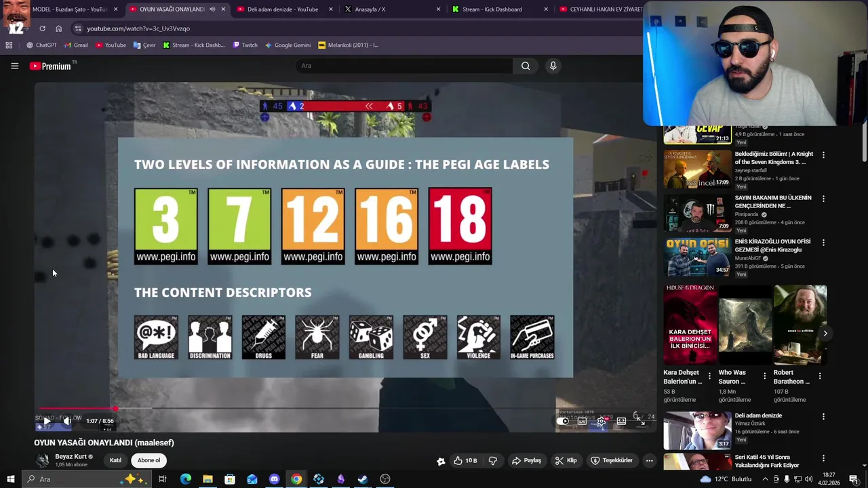The image size is (868, 488).
Task: Toggle autoplay switch in the player
Action: (563, 421)
